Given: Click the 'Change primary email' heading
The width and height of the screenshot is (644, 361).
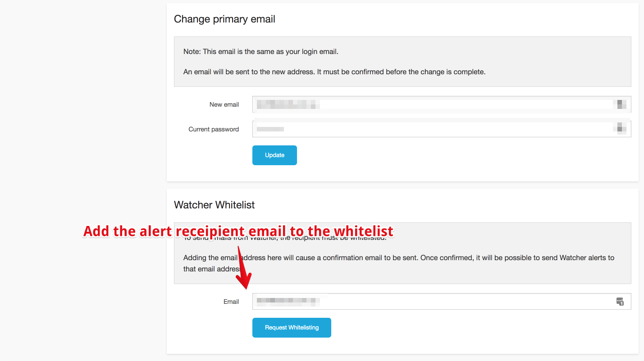Looking at the screenshot, I should 224,19.
